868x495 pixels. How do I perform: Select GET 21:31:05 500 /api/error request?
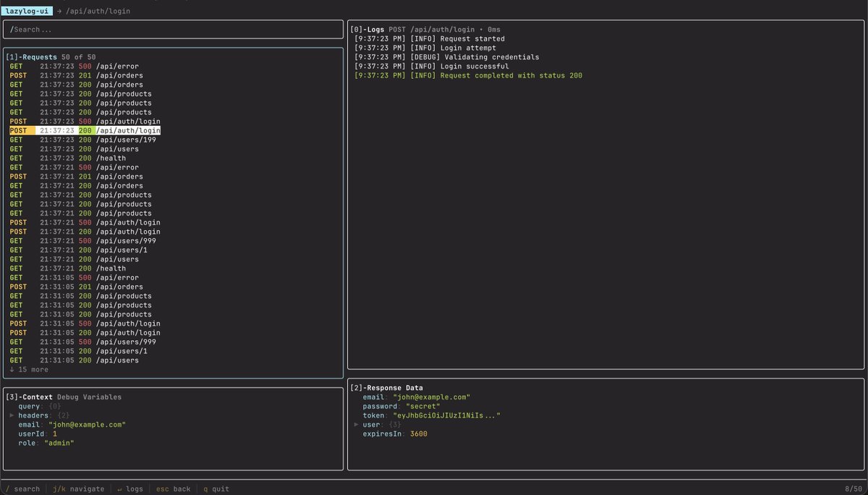(75, 277)
